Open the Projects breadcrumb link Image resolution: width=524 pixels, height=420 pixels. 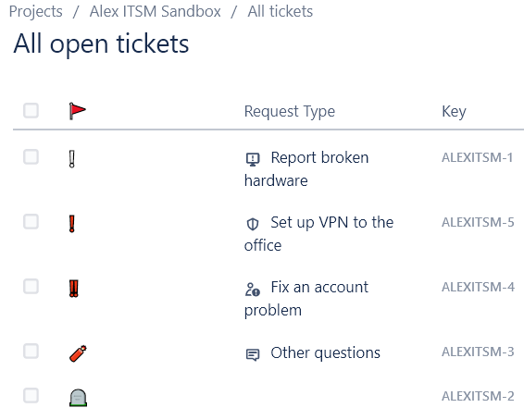(x=36, y=12)
